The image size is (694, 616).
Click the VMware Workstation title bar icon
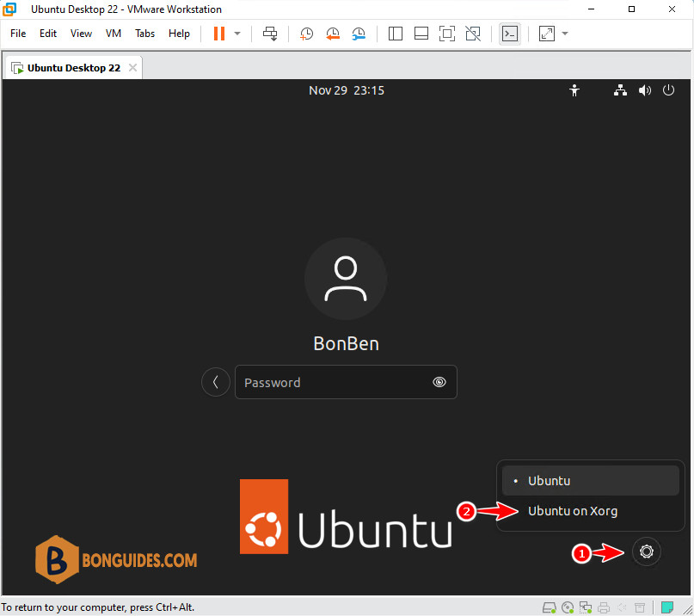click(x=9, y=9)
